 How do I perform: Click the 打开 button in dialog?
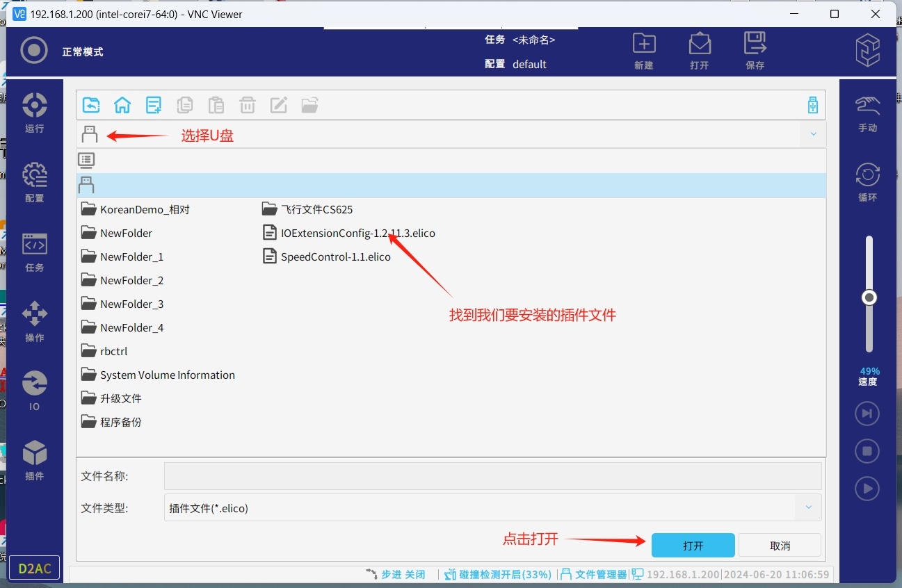[693, 546]
